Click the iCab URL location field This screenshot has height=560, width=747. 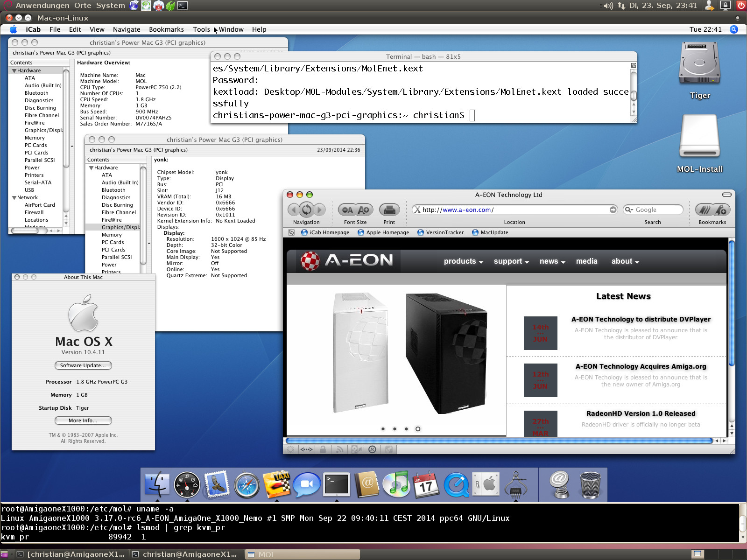[x=514, y=210]
